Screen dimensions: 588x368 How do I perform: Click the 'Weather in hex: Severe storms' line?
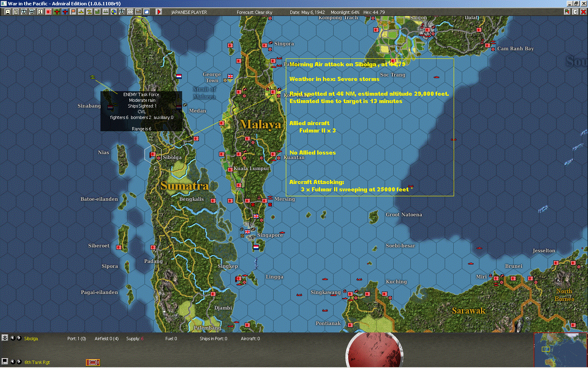pyautogui.click(x=334, y=79)
